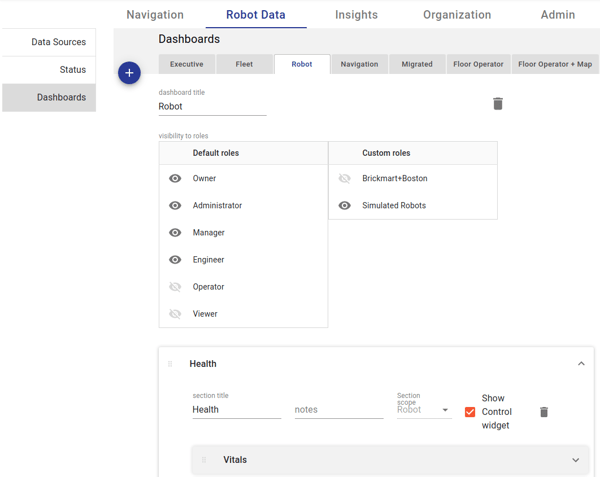Click the Default roles column header

(x=243, y=153)
